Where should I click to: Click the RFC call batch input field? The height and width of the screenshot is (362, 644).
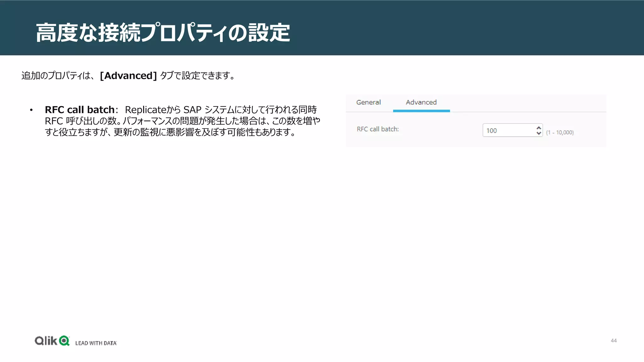point(513,130)
